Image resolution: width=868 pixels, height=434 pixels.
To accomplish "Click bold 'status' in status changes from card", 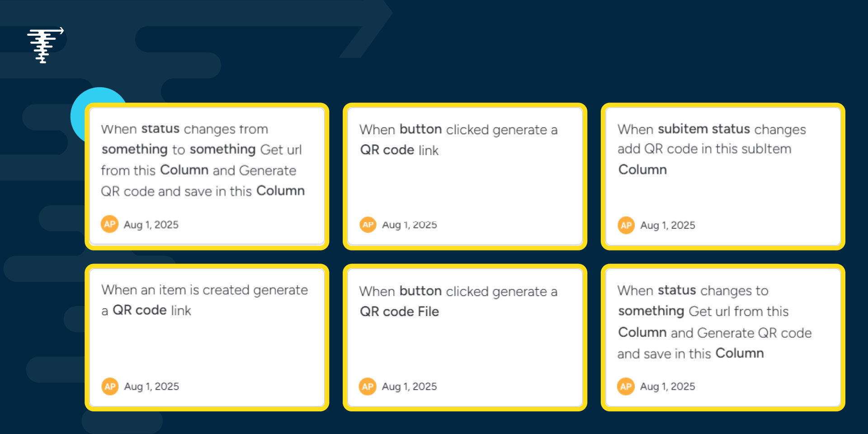I will 160,129.
